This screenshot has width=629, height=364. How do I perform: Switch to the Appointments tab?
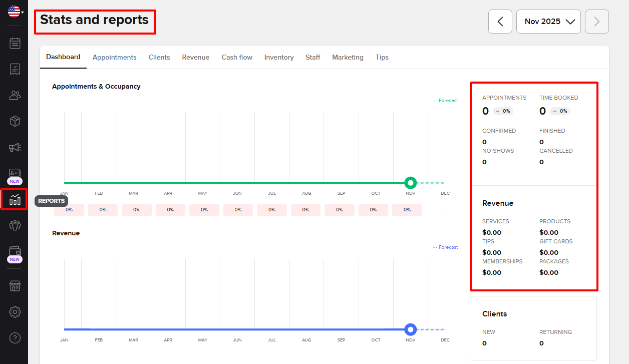click(x=114, y=57)
